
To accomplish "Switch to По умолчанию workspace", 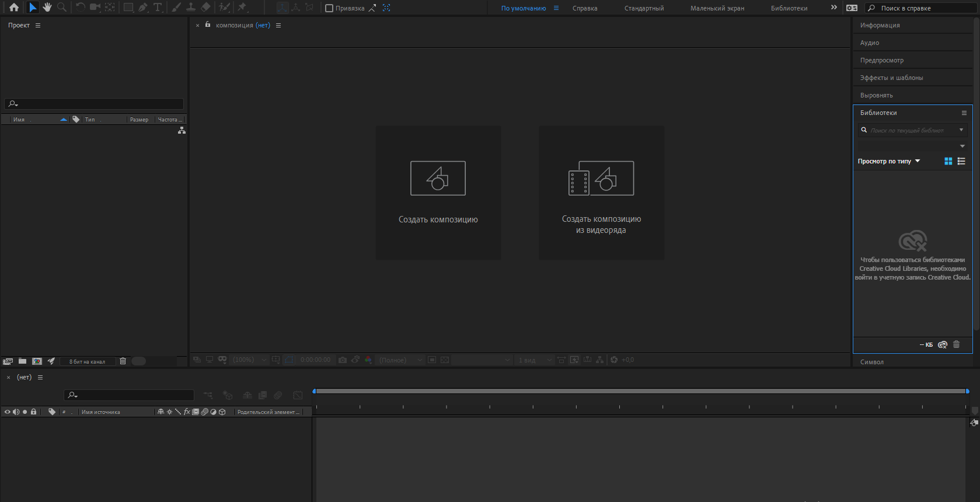I will click(524, 8).
